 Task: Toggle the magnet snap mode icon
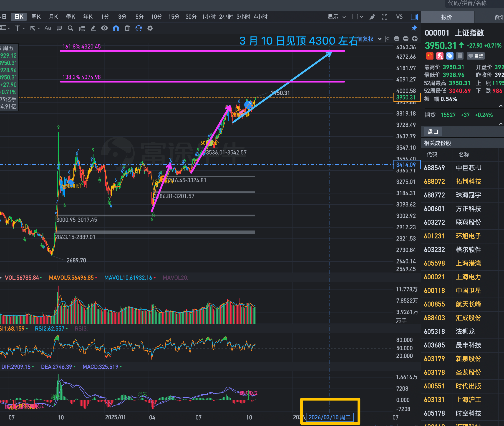pos(116,28)
